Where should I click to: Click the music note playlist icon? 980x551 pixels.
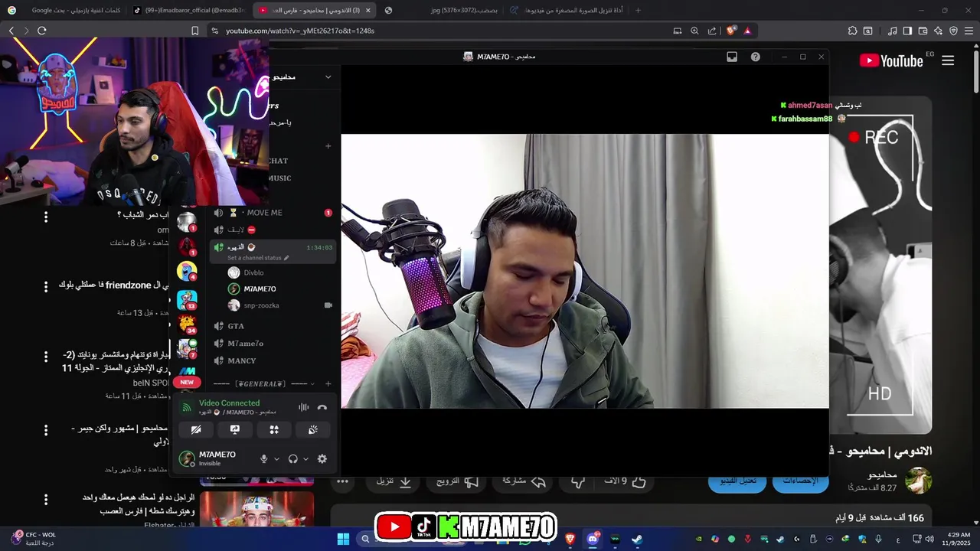[x=892, y=31]
